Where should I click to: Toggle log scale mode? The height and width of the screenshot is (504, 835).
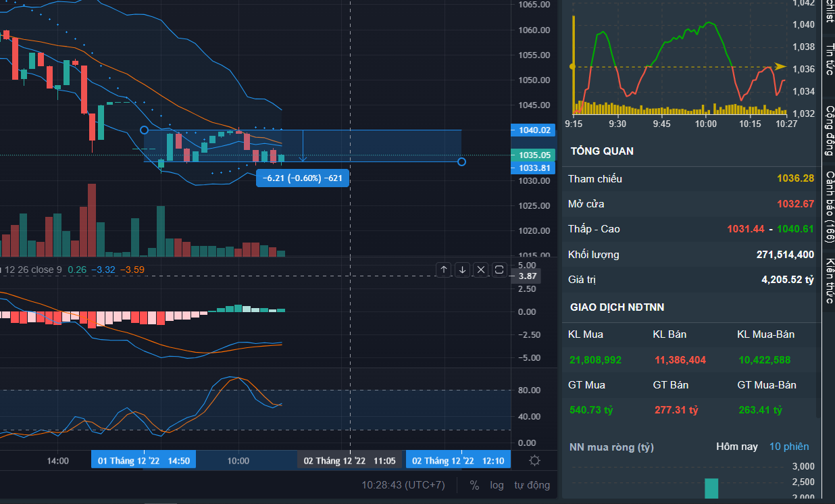497,485
